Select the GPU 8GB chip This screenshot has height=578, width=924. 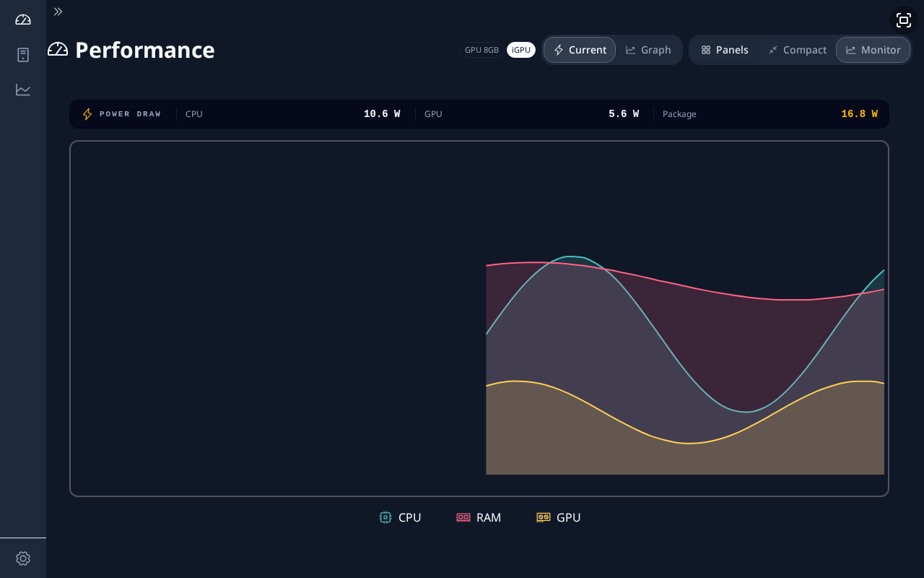(x=481, y=50)
